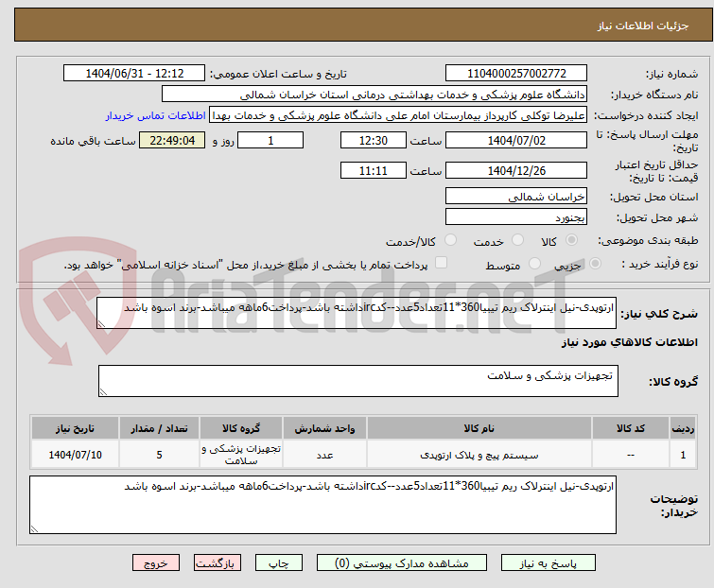Click the گروه کالا column header

(x=241, y=428)
